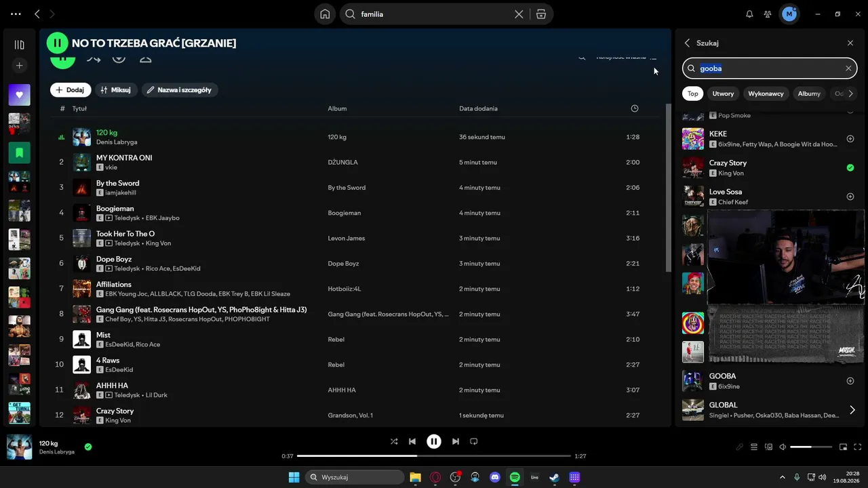Open the green bookmark tile in the sidebar
The height and width of the screenshot is (488, 868).
(19, 153)
